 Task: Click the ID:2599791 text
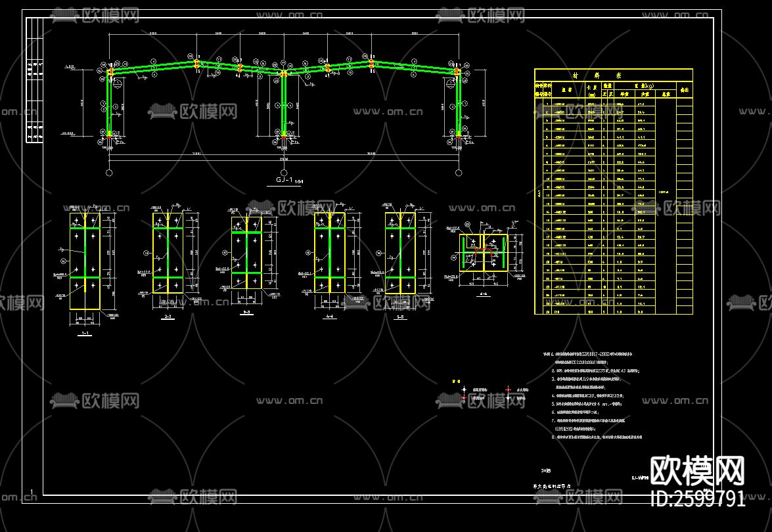[698, 499]
